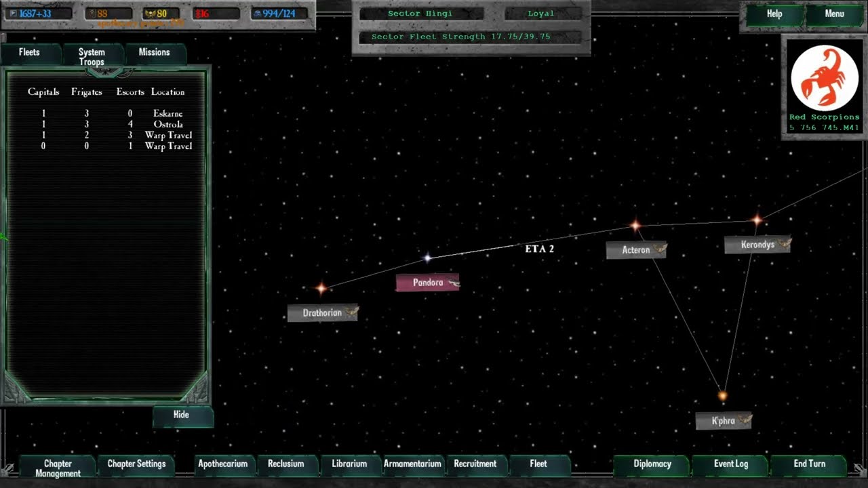Click the Location column header

point(168,92)
